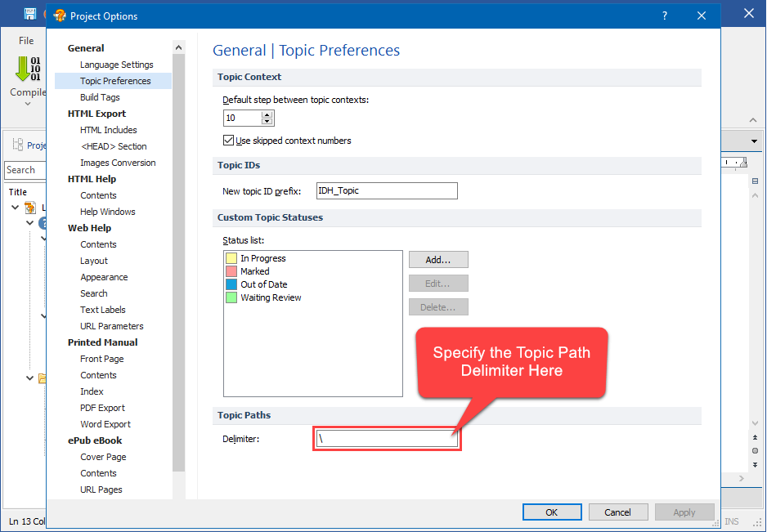Open URL Pages page
767x532 pixels.
tap(101, 490)
